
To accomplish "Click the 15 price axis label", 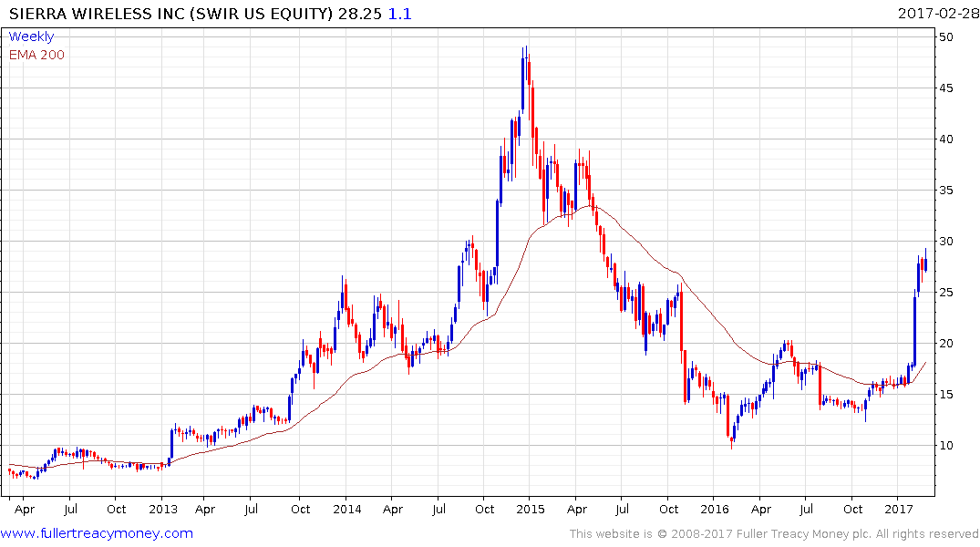I will (946, 395).
